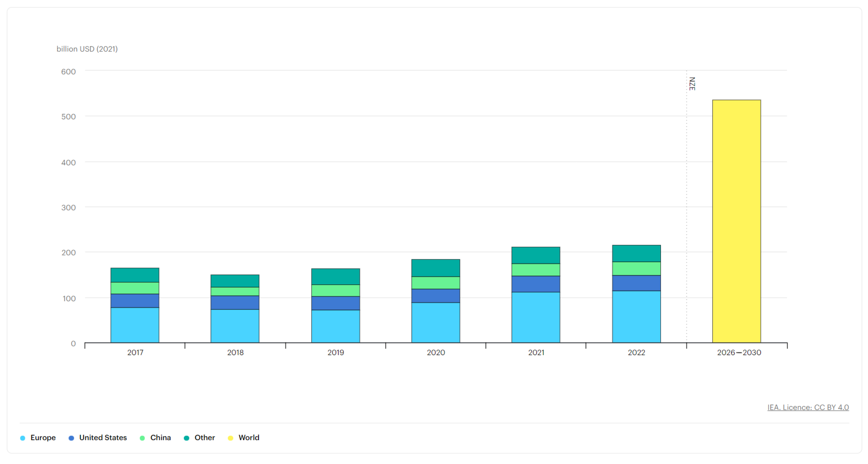868x464 pixels.
Task: Click the Europe segment of 2019 bar
Action: [x=335, y=326]
